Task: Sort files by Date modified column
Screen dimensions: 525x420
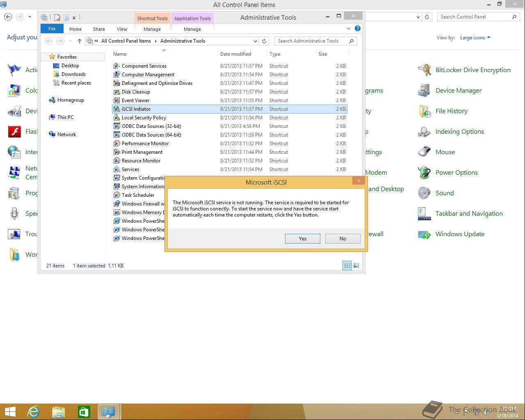Action: click(x=242, y=54)
